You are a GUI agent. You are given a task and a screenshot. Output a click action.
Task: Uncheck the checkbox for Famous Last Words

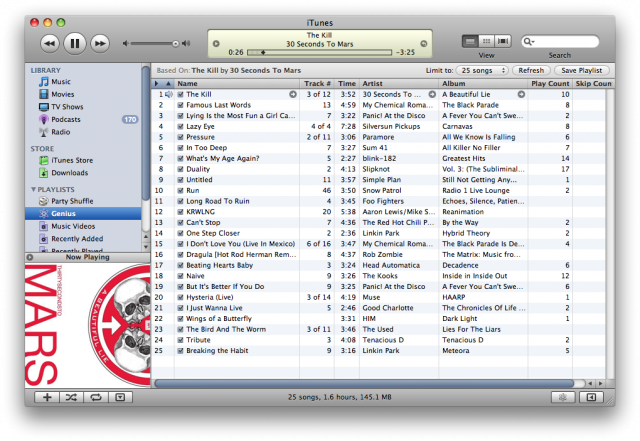tap(180, 105)
